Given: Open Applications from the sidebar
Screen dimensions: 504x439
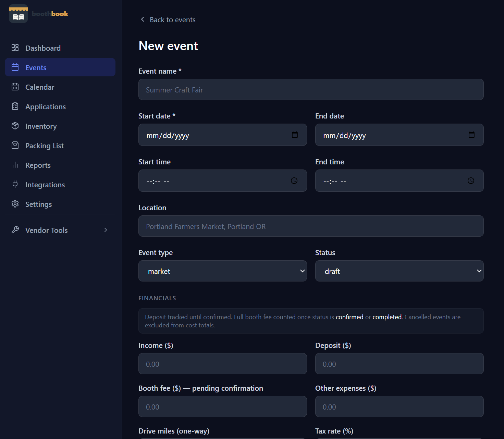Looking at the screenshot, I should click(x=60, y=106).
